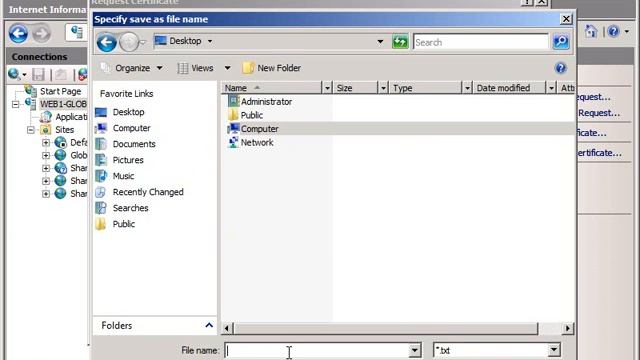
Task: Click the Back arrow in the save dialog
Action: click(107, 42)
